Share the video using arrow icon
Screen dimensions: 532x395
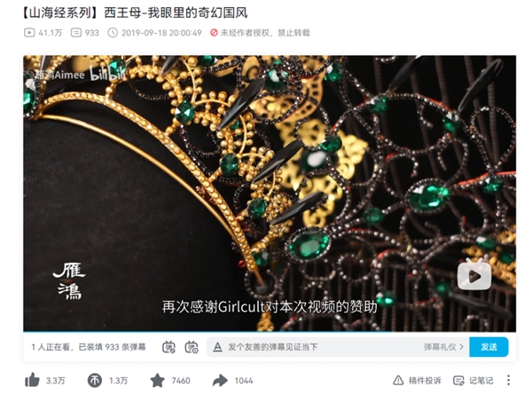[220, 381]
